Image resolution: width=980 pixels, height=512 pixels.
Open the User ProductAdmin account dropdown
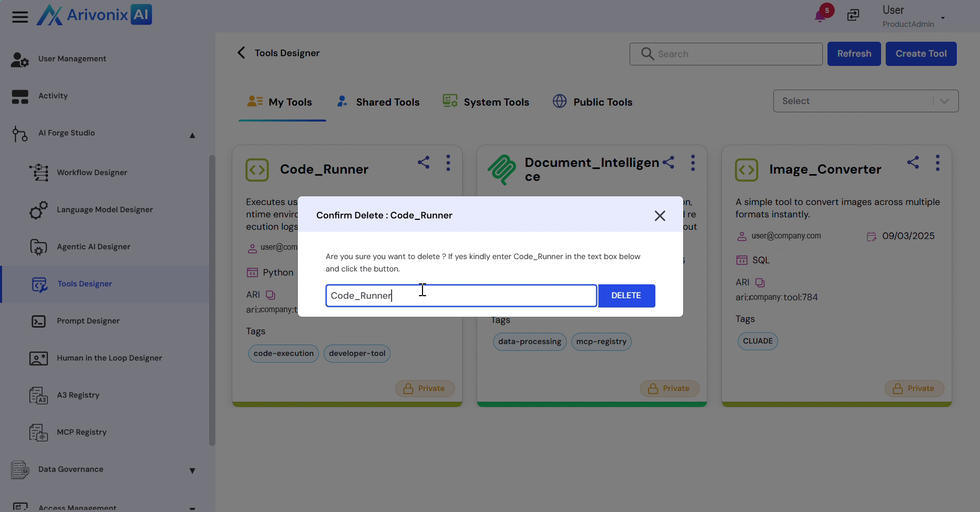(942, 18)
